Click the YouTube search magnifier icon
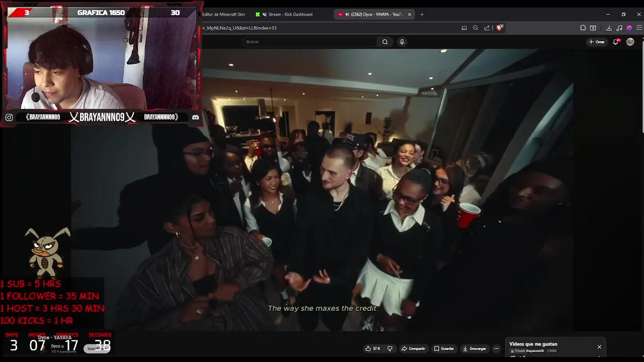Screen dimensions: 644x362 [385, 42]
